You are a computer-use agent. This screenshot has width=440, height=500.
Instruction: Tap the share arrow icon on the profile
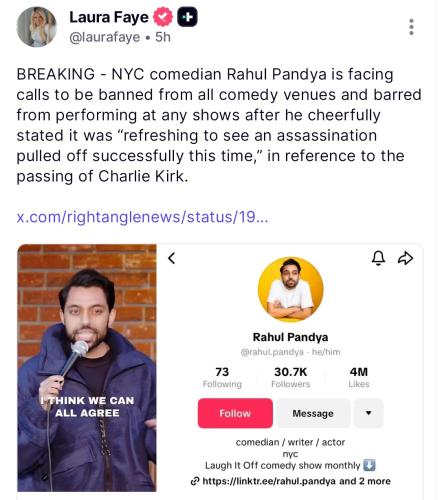tap(405, 258)
